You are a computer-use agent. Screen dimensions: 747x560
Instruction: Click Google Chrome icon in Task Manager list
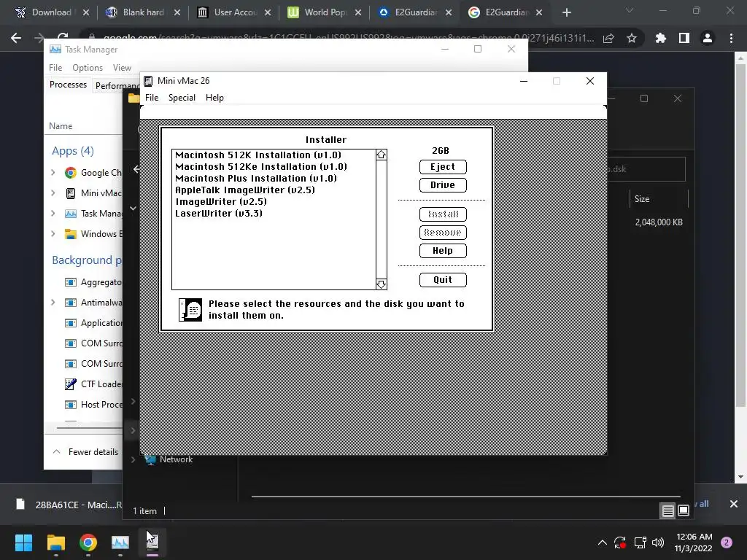tap(71, 173)
